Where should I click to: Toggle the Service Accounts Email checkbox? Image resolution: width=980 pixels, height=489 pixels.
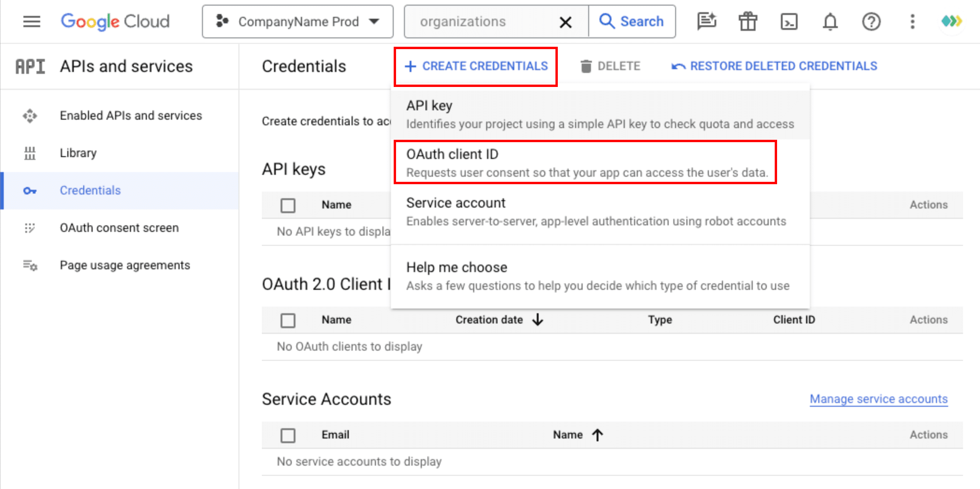pyautogui.click(x=288, y=435)
